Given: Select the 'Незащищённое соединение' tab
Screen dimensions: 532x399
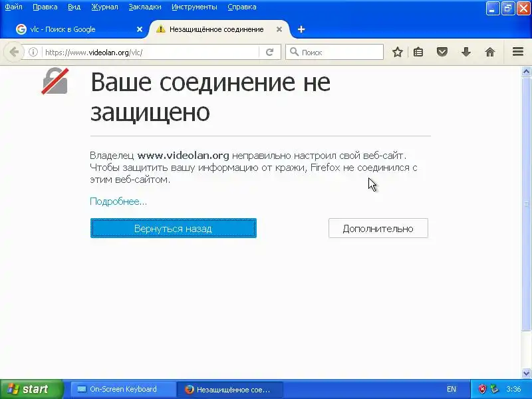Looking at the screenshot, I should click(219, 29).
